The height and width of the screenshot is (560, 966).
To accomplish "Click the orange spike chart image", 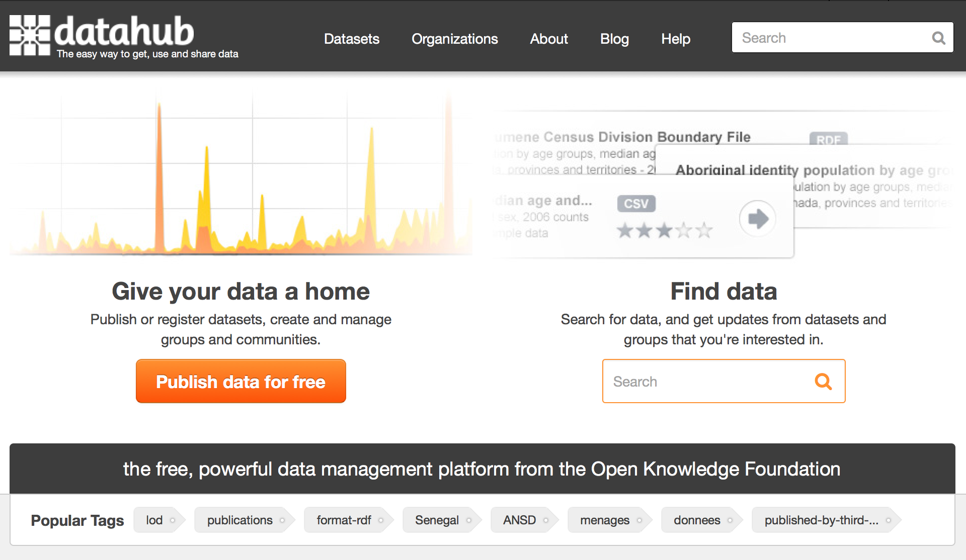I will 240,173.
